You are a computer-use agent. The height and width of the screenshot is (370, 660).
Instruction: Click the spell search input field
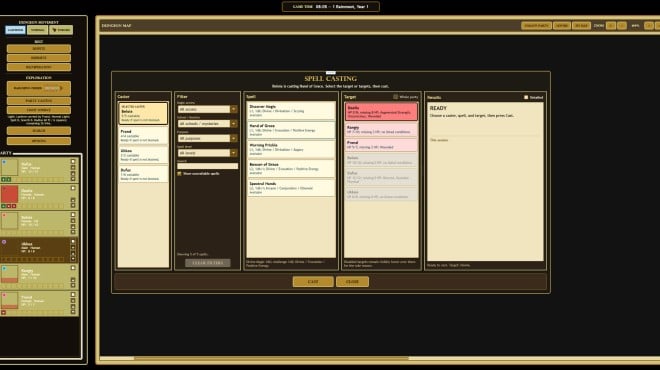(x=208, y=166)
